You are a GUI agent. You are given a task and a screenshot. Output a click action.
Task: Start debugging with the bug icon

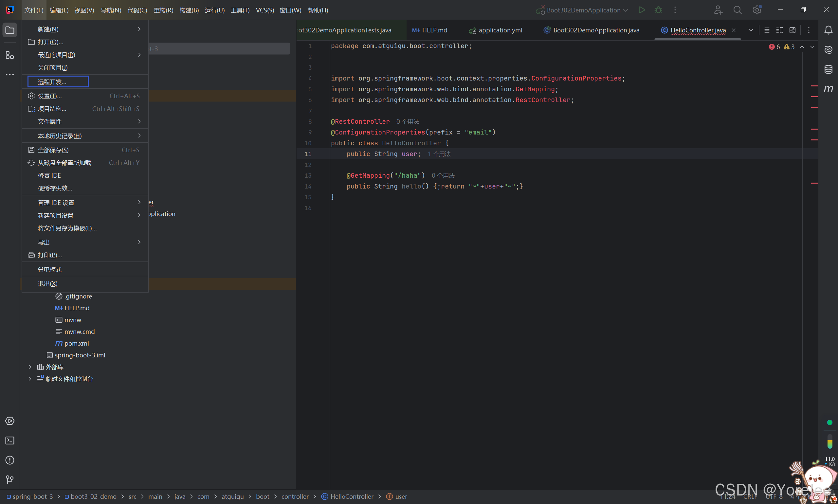[658, 10]
